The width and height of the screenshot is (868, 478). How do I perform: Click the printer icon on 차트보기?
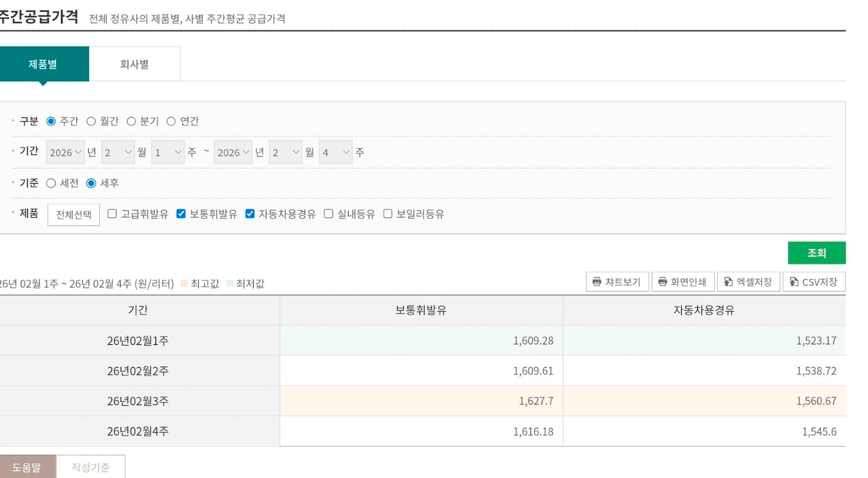(597, 282)
